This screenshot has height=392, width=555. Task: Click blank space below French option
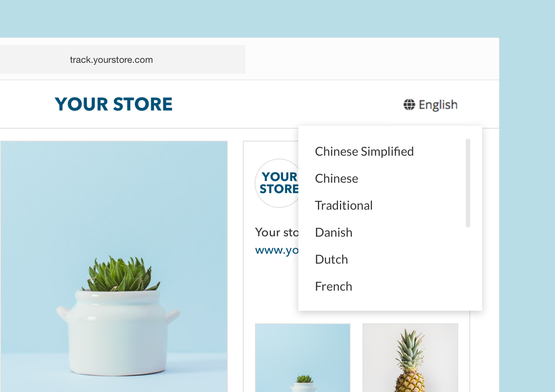pyautogui.click(x=390, y=303)
